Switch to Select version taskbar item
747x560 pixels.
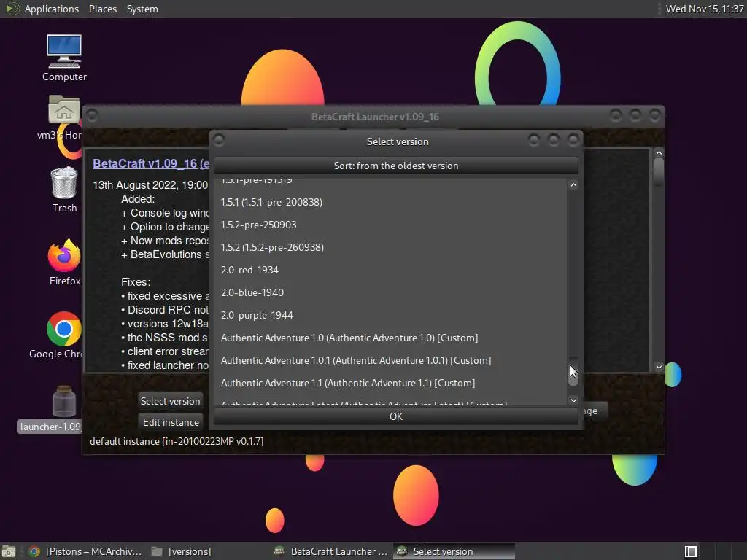coord(454,551)
